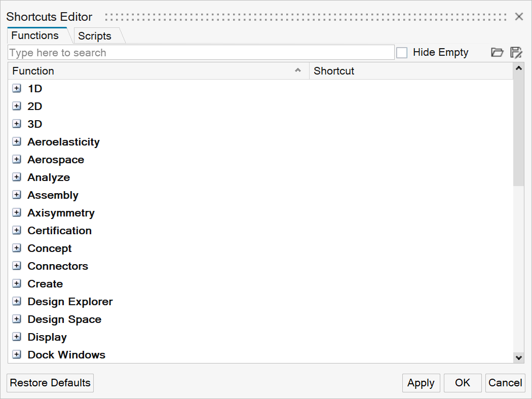Select the Functions tab

(35, 35)
